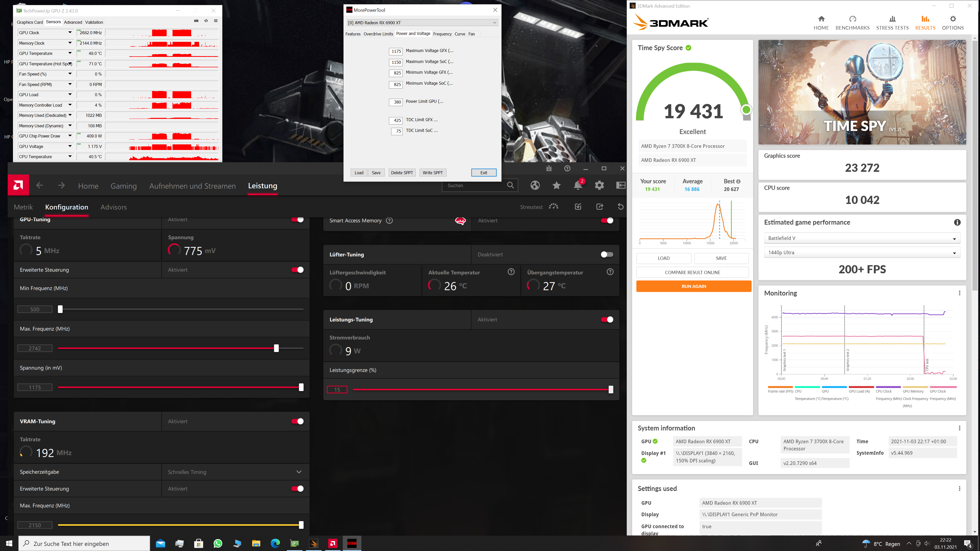This screenshot has height=551, width=980.
Task: Turn off VRAM-Tuning toggle
Action: [297, 421]
